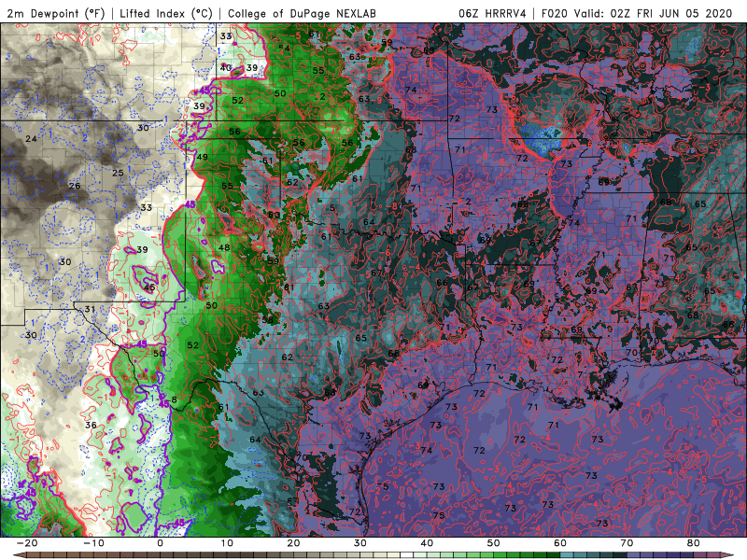747x560 pixels.
Task: Click the '70' label under the color bar
Action: (x=627, y=543)
